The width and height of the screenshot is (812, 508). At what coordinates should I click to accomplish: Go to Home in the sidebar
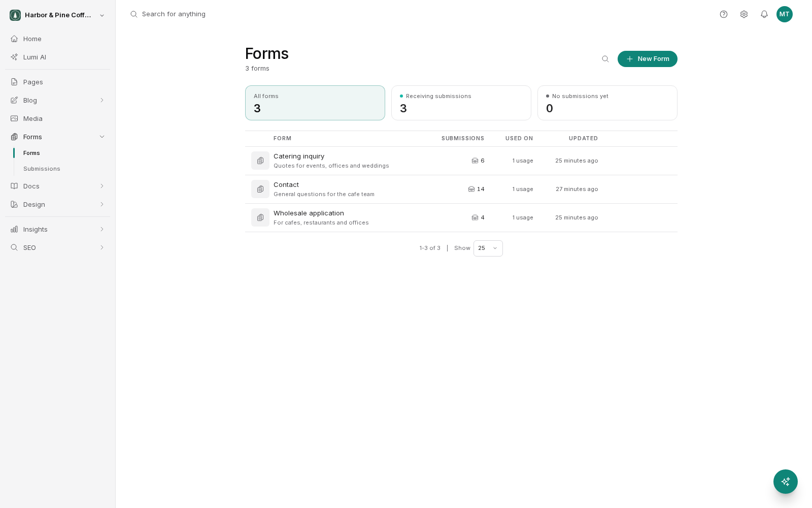58,39
